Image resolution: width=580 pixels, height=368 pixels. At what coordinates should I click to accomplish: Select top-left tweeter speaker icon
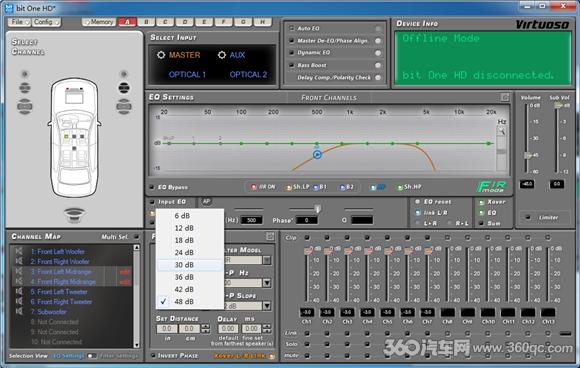tap(25, 74)
